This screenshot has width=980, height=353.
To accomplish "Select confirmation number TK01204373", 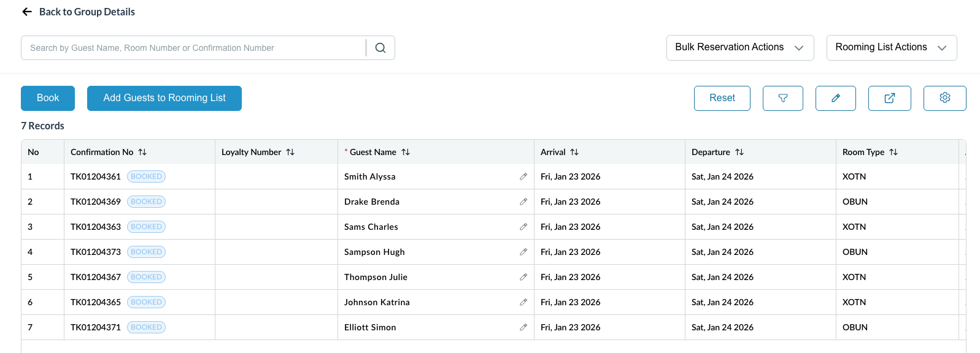I will tap(96, 252).
